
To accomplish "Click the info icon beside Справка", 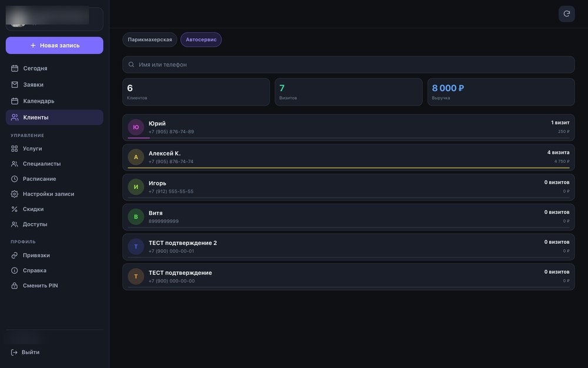I will click(x=14, y=270).
